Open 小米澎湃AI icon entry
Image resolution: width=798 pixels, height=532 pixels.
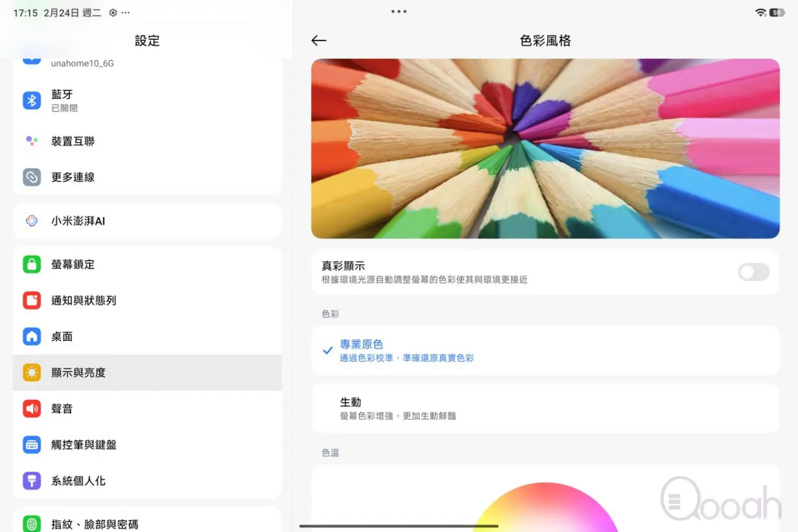pyautogui.click(x=32, y=221)
